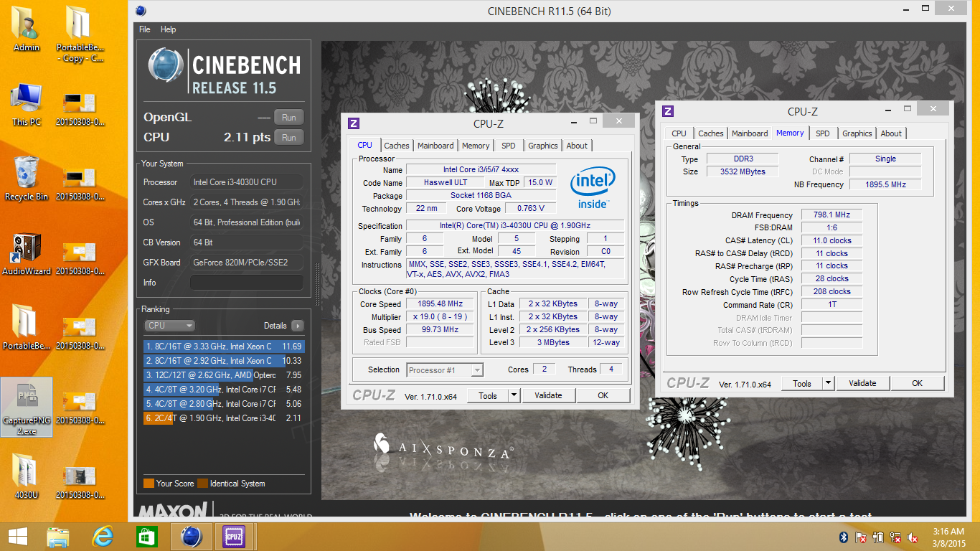Open the Selection 'Processor #1' dropdown

[x=445, y=370]
